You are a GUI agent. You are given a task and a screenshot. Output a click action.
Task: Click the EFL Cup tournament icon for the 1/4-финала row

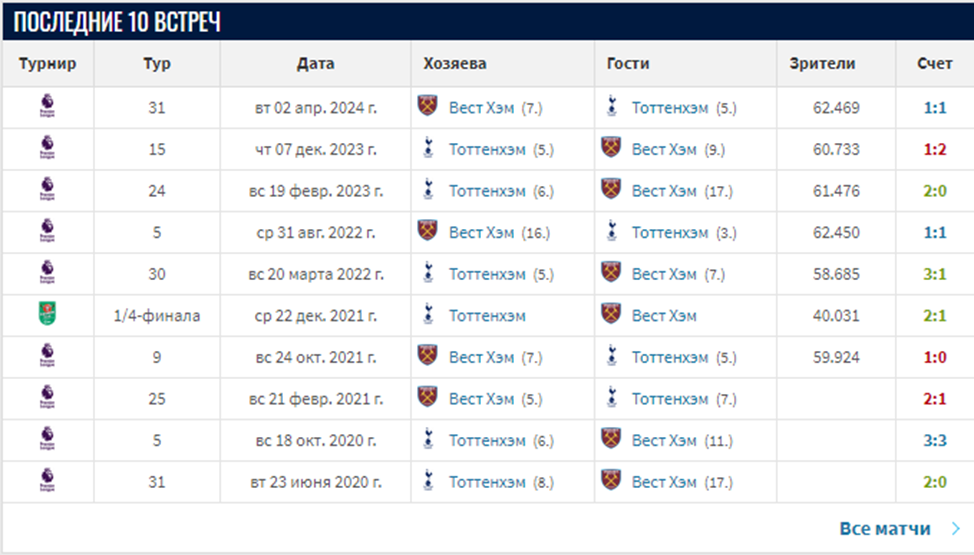click(47, 315)
